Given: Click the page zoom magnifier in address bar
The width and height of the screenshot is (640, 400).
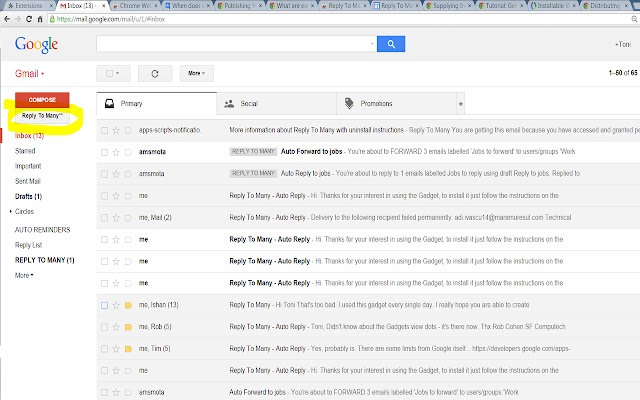Looking at the screenshot, I should (x=634, y=19).
